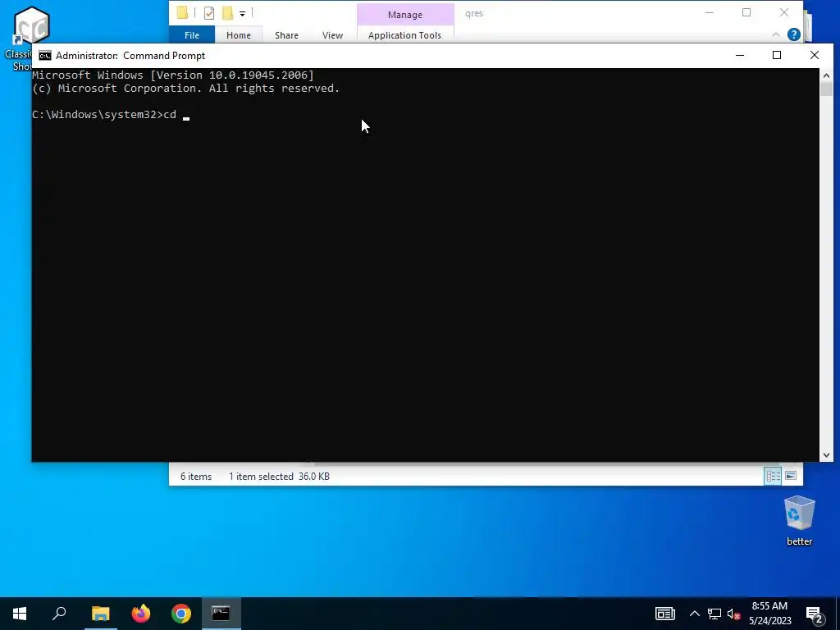This screenshot has width=840, height=630.
Task: Click Command Prompt scrollbar down arrow
Action: click(826, 454)
